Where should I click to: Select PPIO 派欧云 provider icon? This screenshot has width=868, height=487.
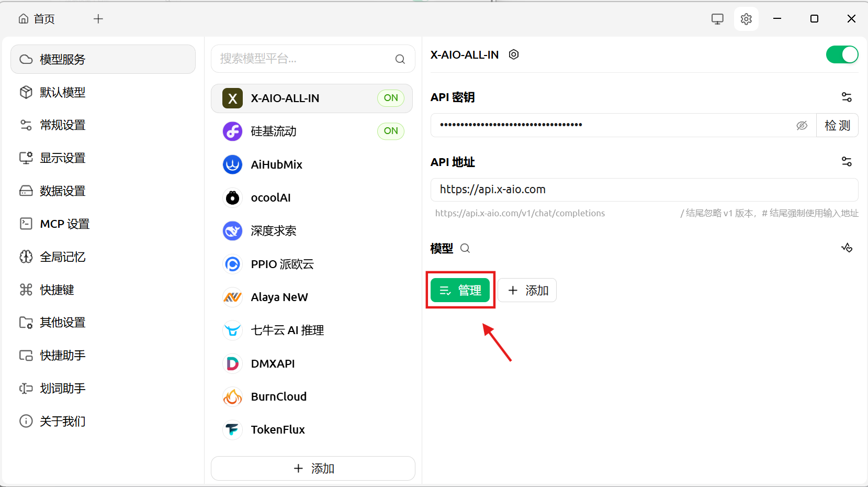(232, 264)
